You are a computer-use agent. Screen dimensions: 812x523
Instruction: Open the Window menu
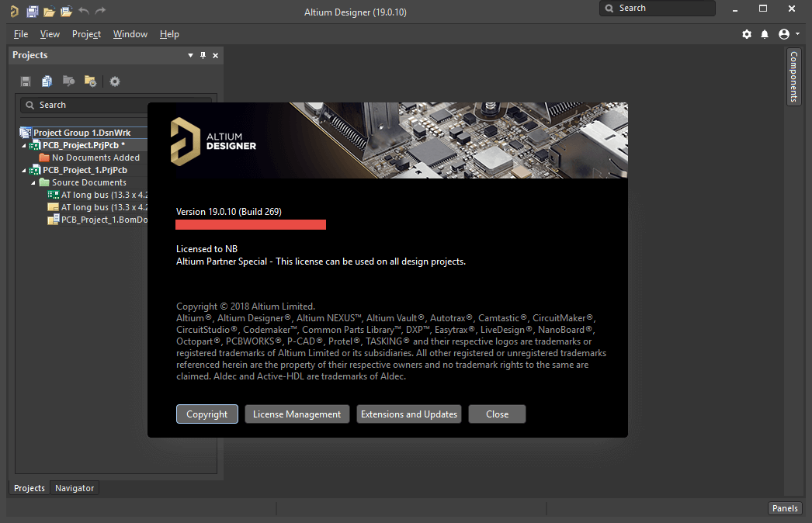pyautogui.click(x=130, y=34)
